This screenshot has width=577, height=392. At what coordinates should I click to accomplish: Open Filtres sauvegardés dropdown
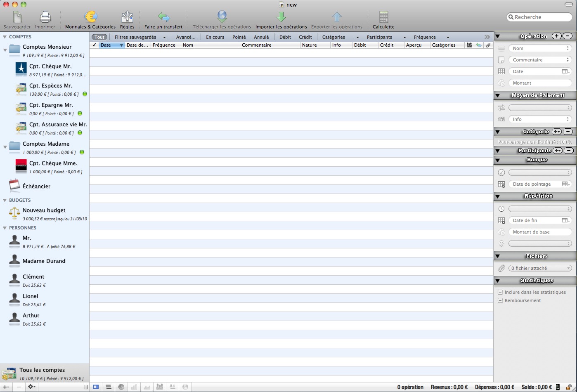(x=140, y=37)
